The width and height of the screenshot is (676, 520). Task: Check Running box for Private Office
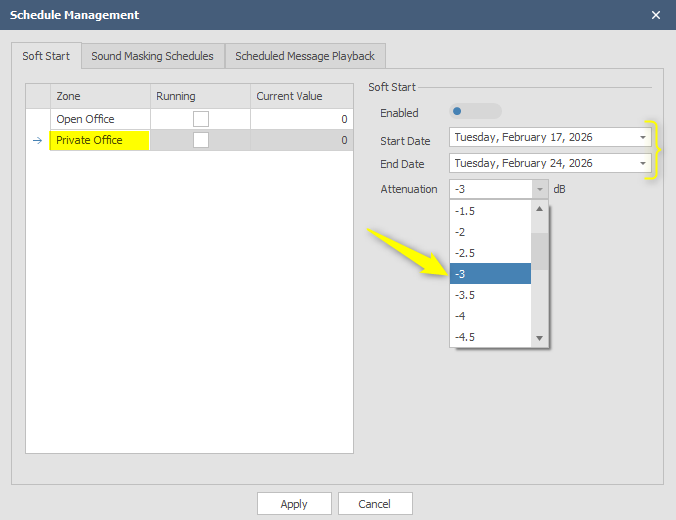[201, 140]
